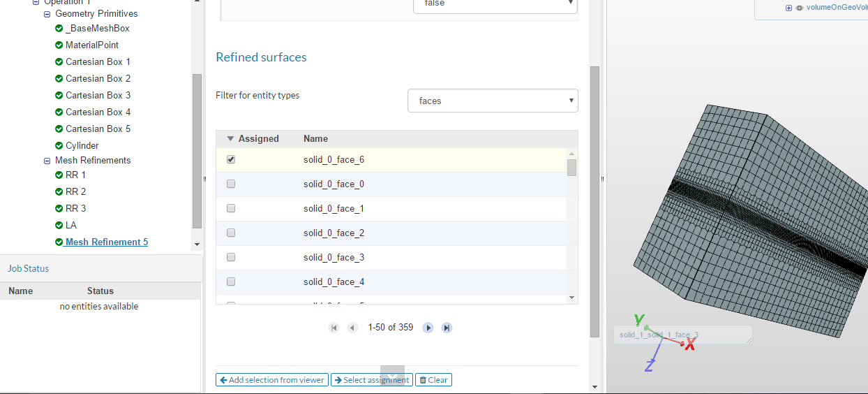Collapse the Mesh Refinements tree node
Image resolution: width=868 pixels, height=394 pixels.
[47, 161]
